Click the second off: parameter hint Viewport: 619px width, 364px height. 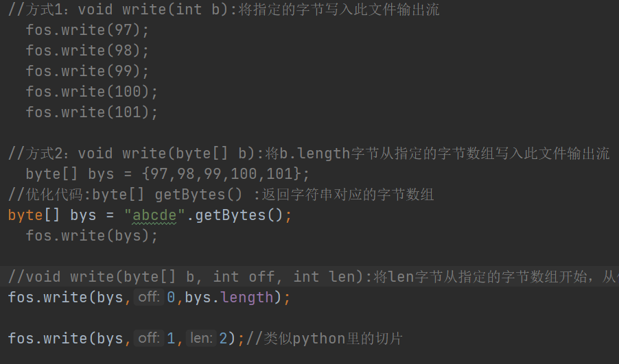(148, 338)
